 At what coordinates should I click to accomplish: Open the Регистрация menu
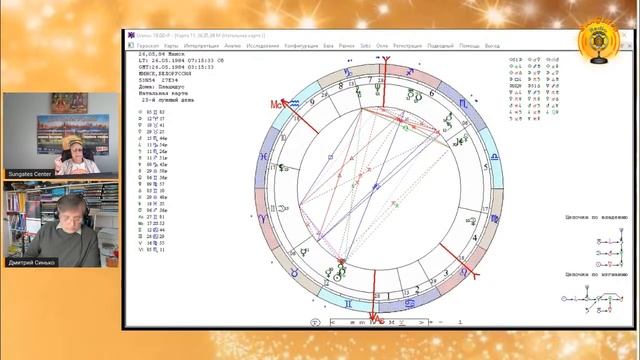click(x=407, y=46)
